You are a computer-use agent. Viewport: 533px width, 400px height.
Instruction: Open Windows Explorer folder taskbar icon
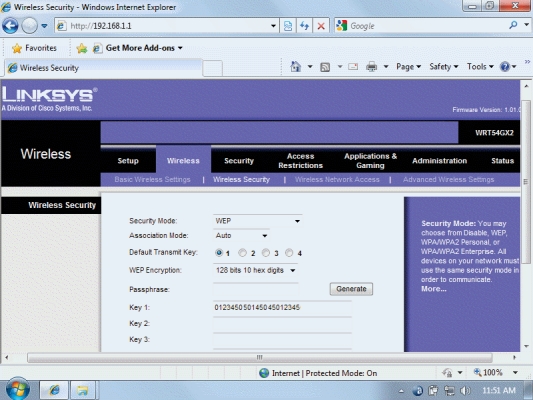[x=83, y=390]
